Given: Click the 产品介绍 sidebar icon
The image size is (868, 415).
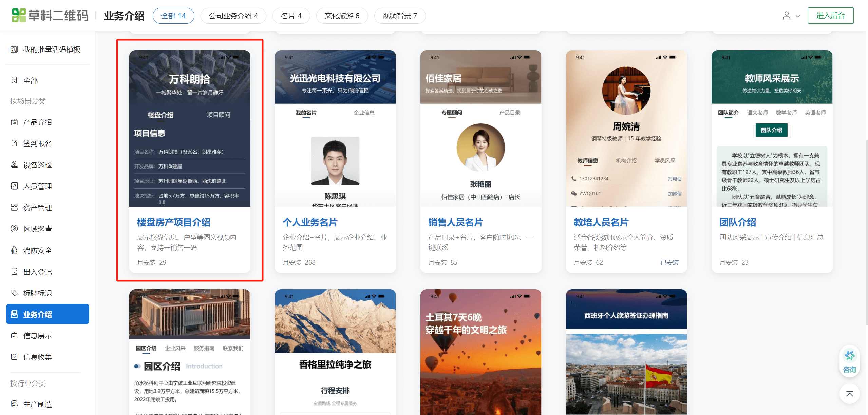Looking at the screenshot, I should (x=14, y=122).
